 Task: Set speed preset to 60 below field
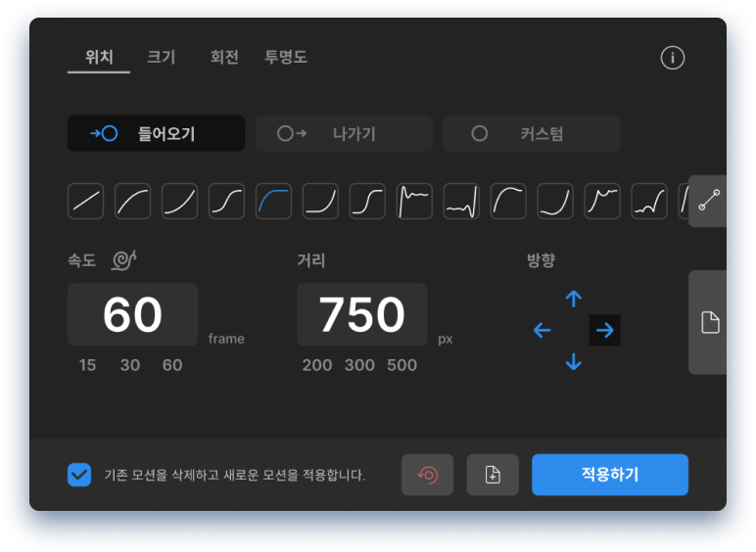tap(172, 365)
